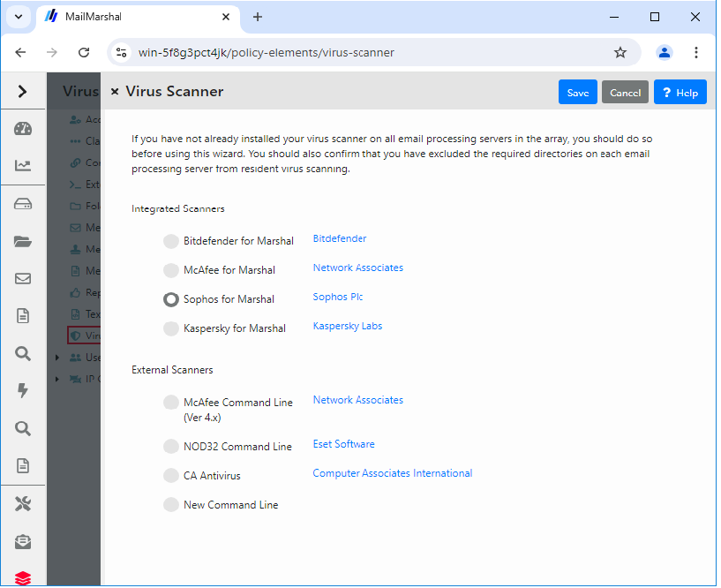Screen dimensions: 721x588
Task: Open the wrench and screwdriver tools icon
Action: (23, 504)
